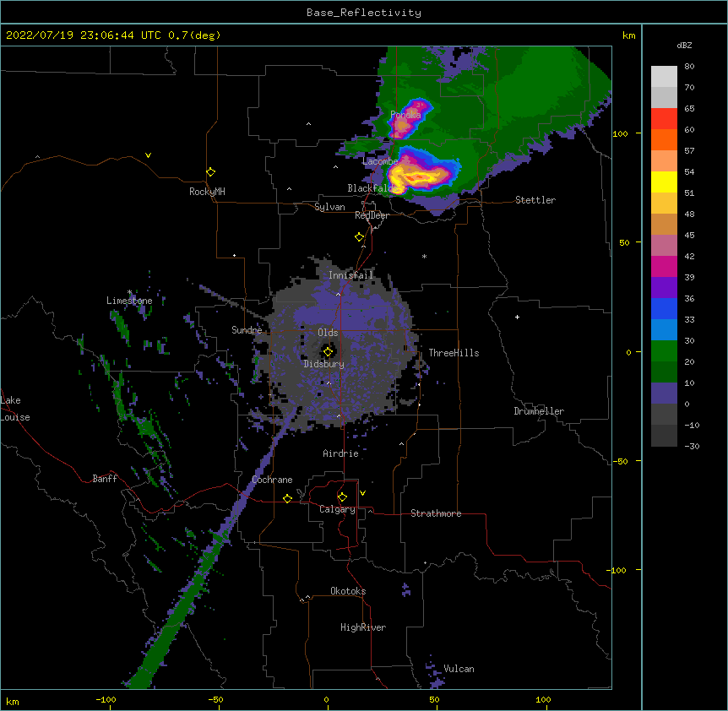Click the Ponoka city label
The image size is (728, 711).
405,115
